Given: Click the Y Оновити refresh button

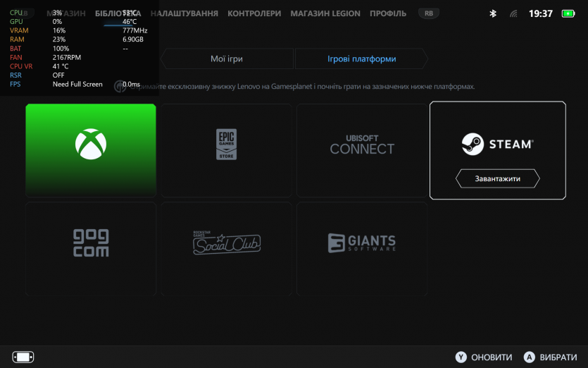Looking at the screenshot, I should tap(484, 357).
